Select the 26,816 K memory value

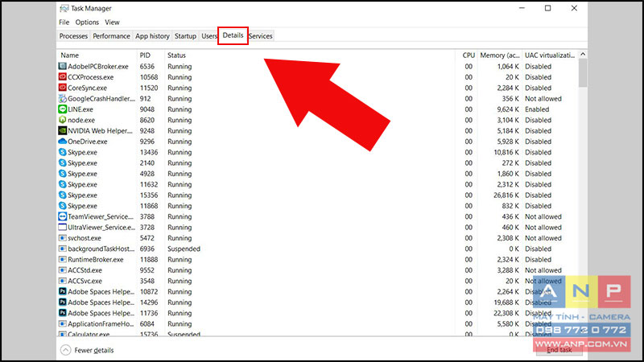point(506,195)
